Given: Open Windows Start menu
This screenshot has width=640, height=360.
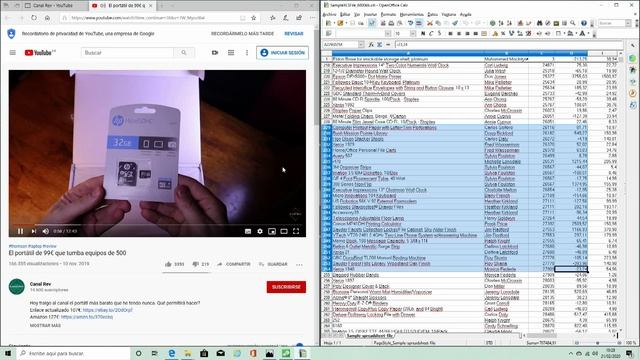Looking at the screenshot, I should pyautogui.click(x=8, y=353).
